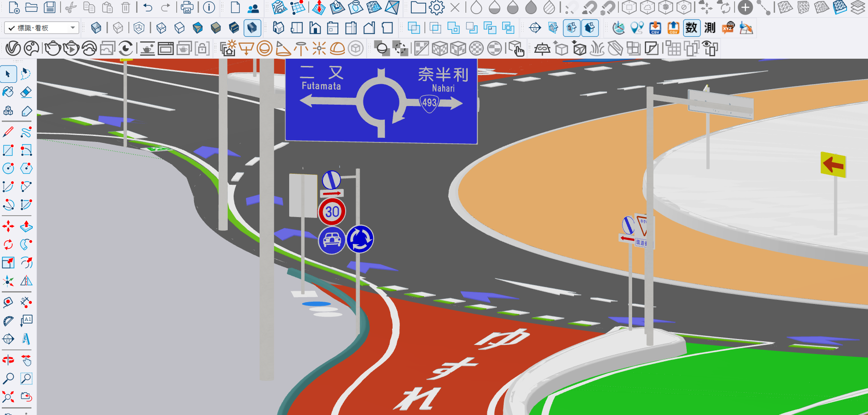Choose the Lasso Select tool
The image size is (868, 415).
tap(26, 74)
